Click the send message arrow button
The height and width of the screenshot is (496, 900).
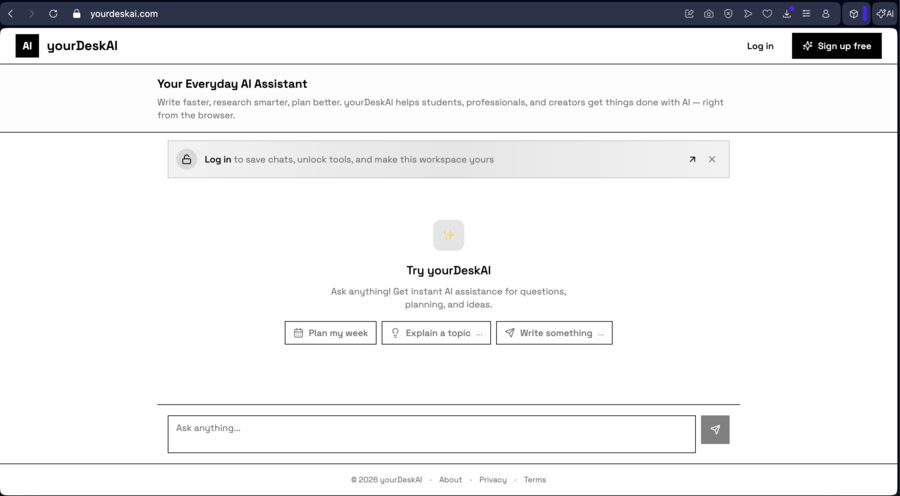coord(715,429)
